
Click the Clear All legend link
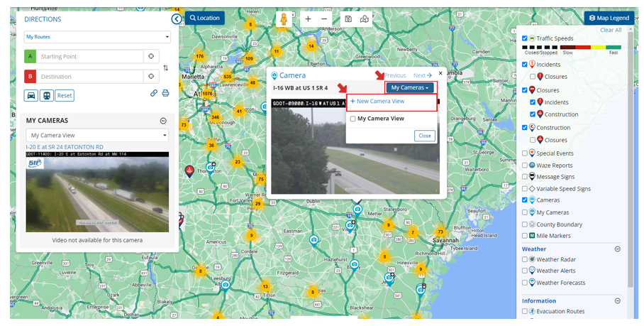coord(610,30)
